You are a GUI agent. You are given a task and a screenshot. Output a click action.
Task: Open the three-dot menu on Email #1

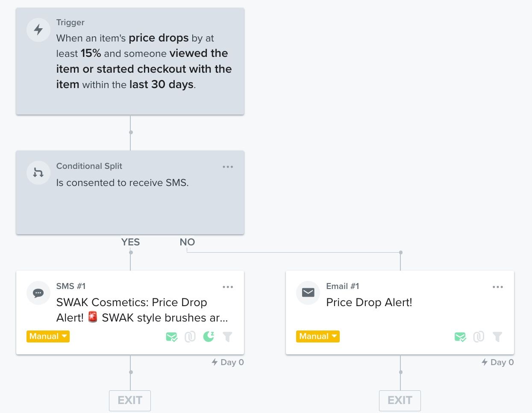point(498,287)
